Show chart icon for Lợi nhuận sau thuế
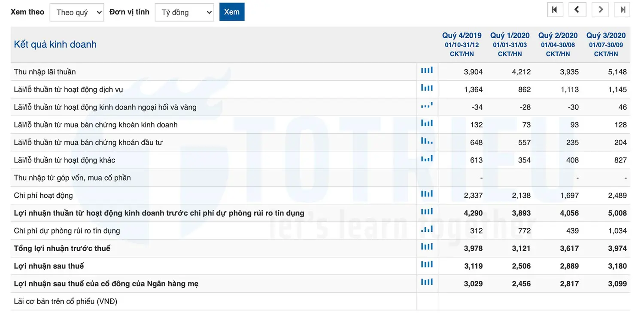Image resolution: width=644 pixels, height=313 pixels. (427, 264)
